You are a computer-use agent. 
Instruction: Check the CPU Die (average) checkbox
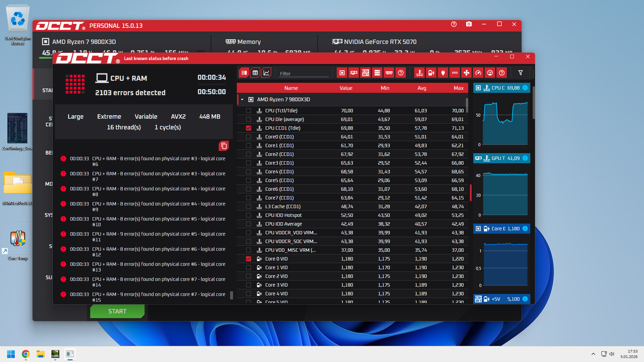tap(249, 119)
